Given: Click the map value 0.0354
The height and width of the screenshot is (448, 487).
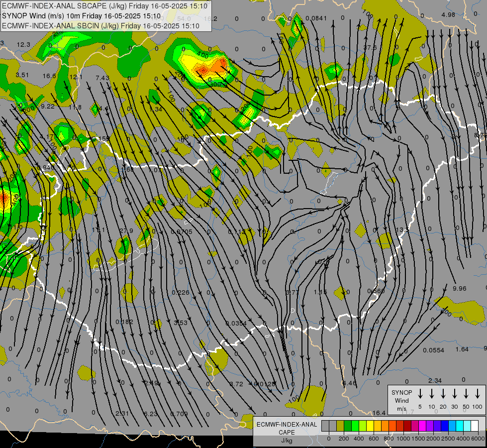Looking at the screenshot, I should pyautogui.click(x=236, y=324).
